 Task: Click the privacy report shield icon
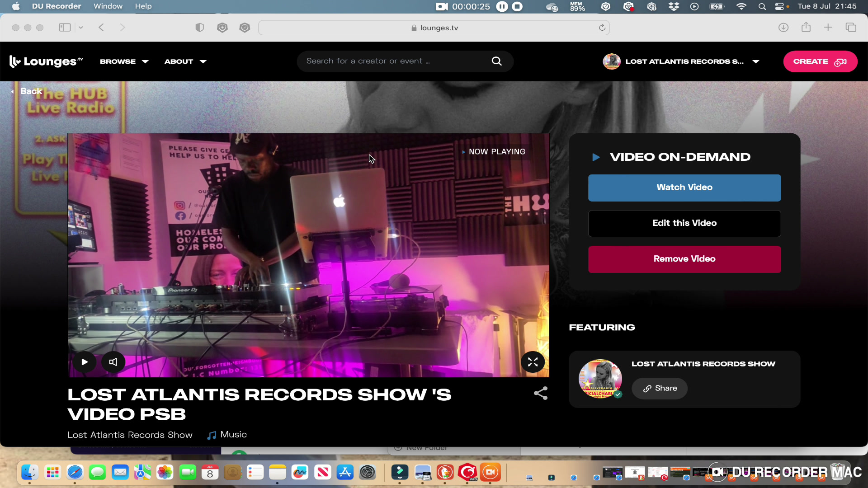pos(199,28)
